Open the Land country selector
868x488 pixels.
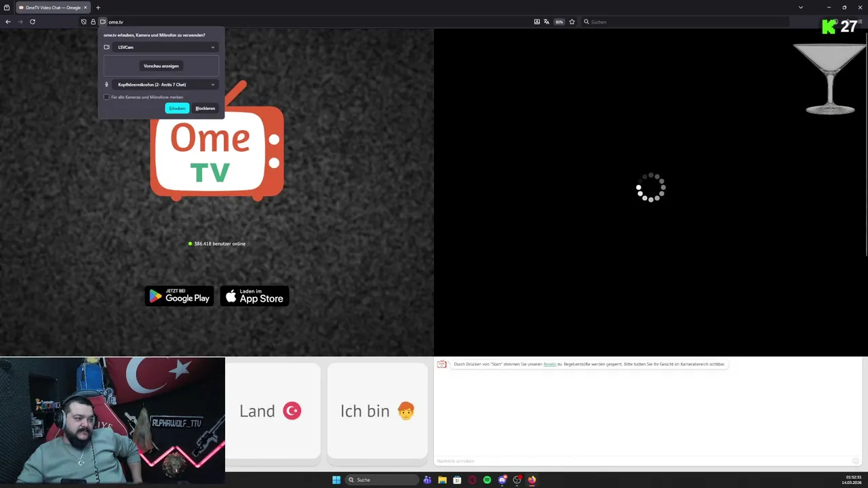point(273,411)
